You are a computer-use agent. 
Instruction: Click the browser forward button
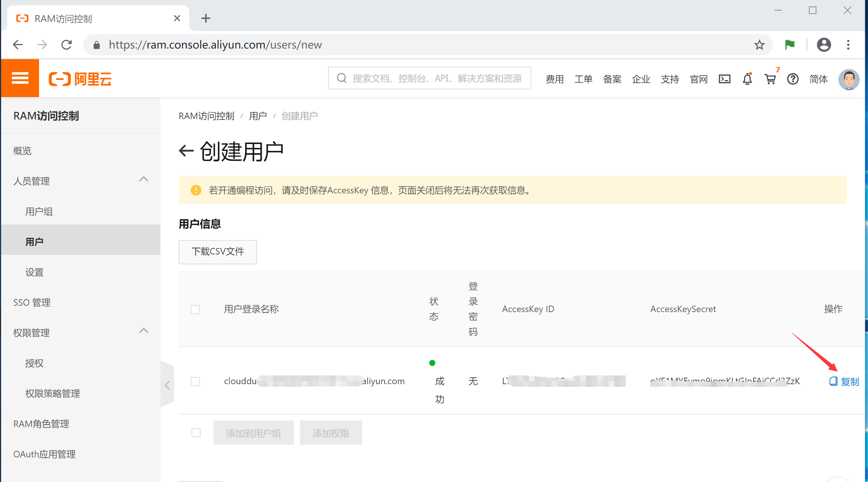click(x=42, y=45)
